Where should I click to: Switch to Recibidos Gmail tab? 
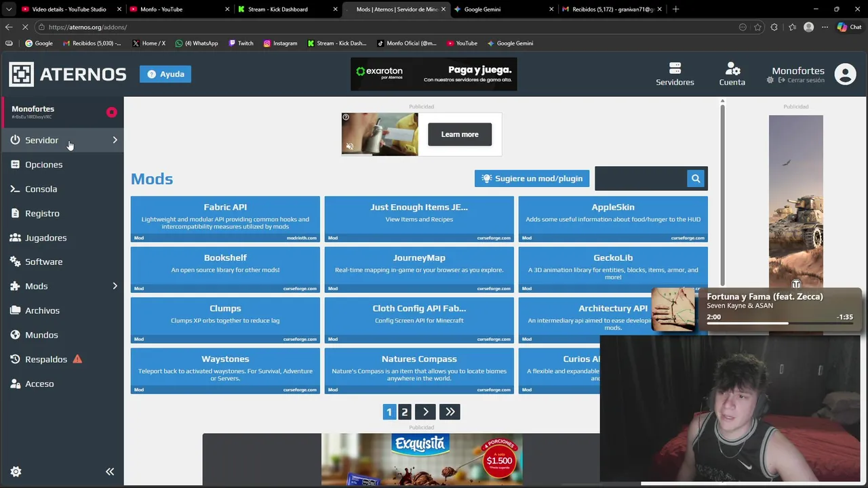click(611, 9)
